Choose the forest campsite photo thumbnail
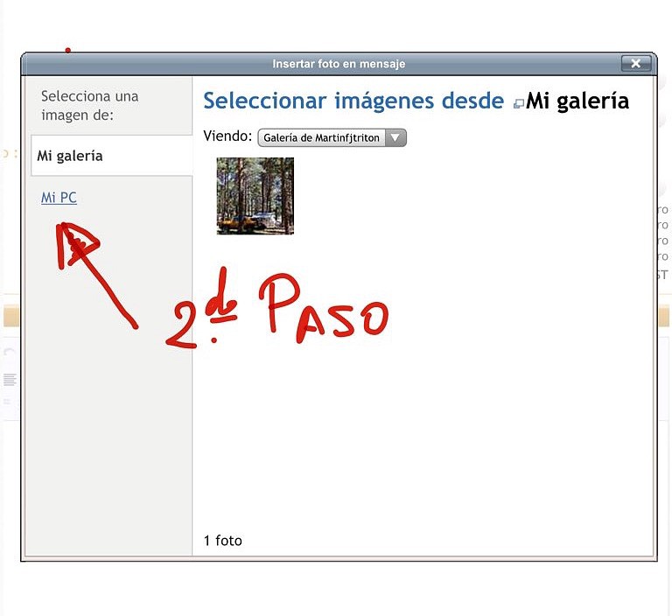The width and height of the screenshot is (672, 616). coord(255,196)
